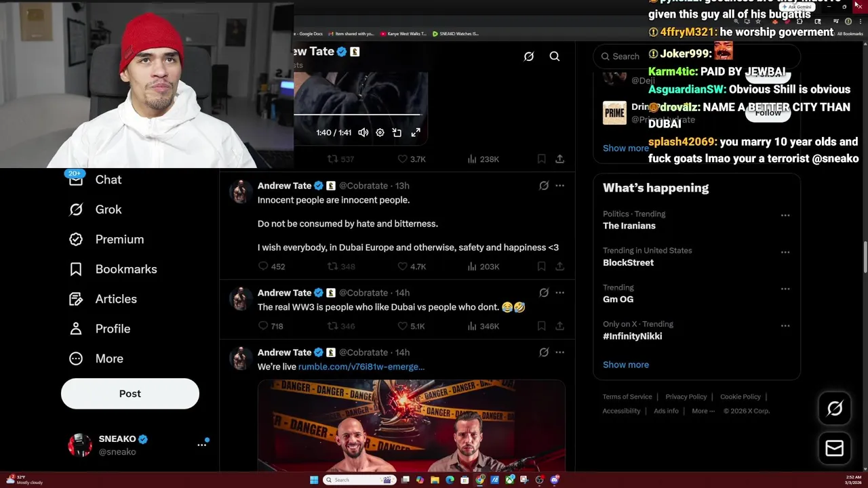Viewport: 868px width, 488px height.
Task: Click the Windows taskbar search box
Action: pyautogui.click(x=359, y=480)
